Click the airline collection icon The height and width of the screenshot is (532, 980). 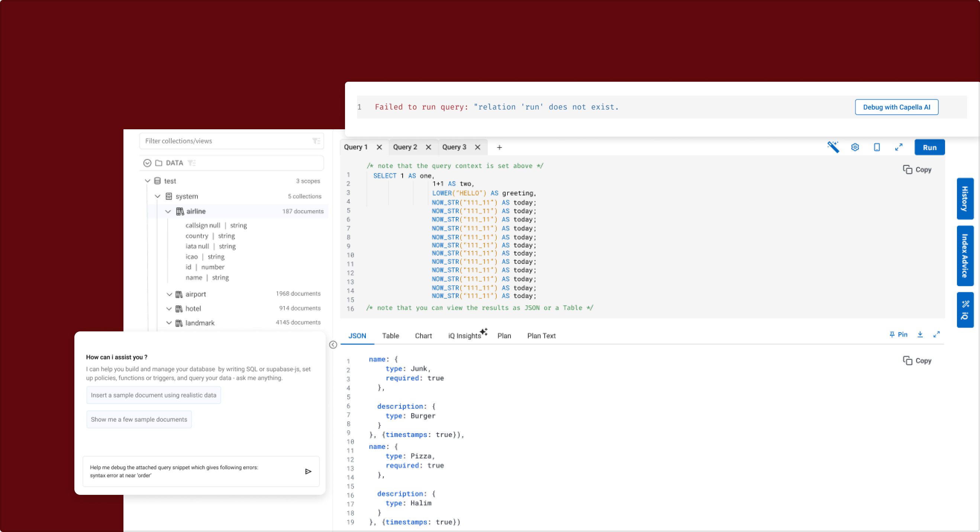180,211
